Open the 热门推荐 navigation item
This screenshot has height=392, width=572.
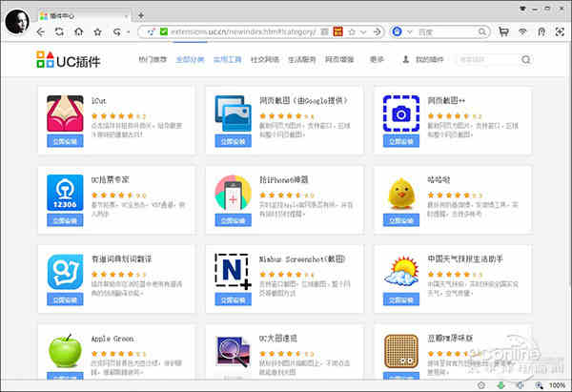point(153,59)
